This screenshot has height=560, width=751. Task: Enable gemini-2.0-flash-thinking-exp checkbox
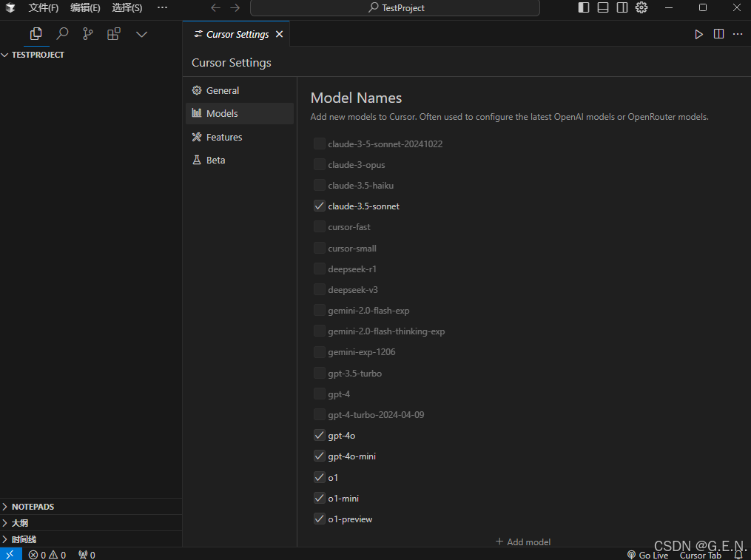[x=320, y=331]
